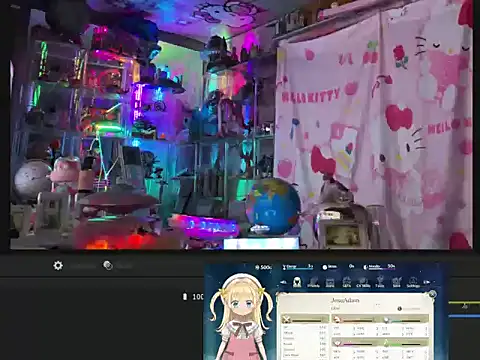Open the gear settings icon below the video
Viewport: 480px width, 360px height.
(x=58, y=266)
